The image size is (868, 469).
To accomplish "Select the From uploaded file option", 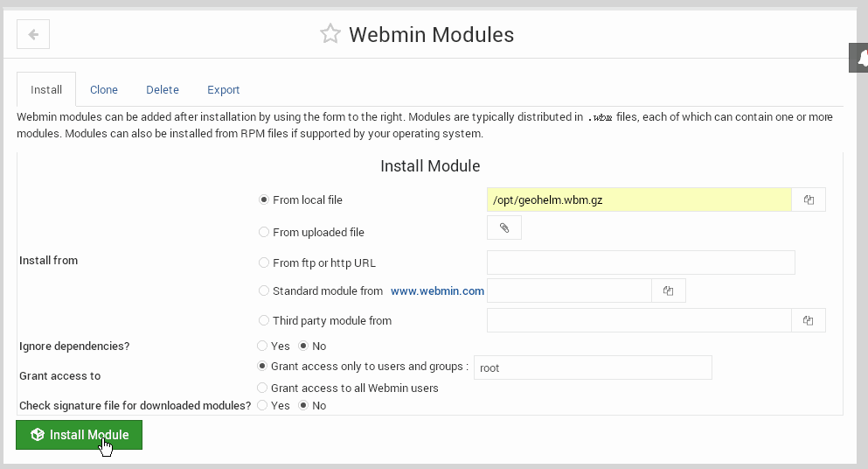I will [x=264, y=232].
